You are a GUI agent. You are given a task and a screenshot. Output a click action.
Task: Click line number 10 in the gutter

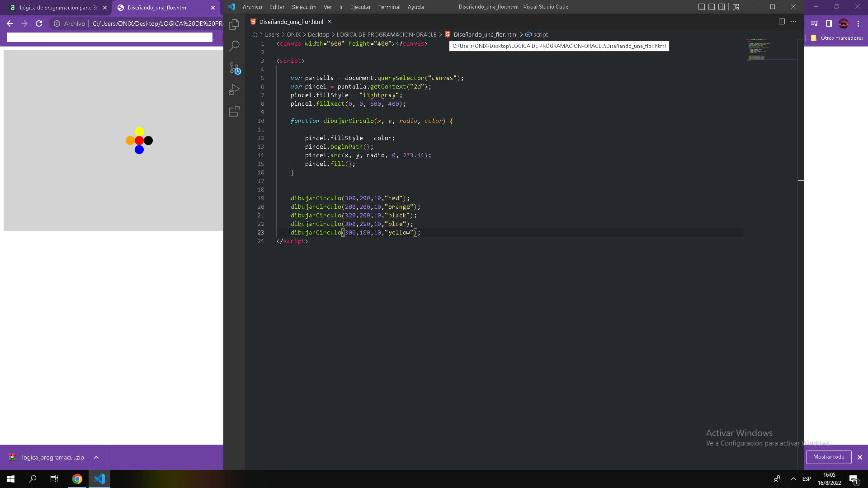[x=261, y=121]
